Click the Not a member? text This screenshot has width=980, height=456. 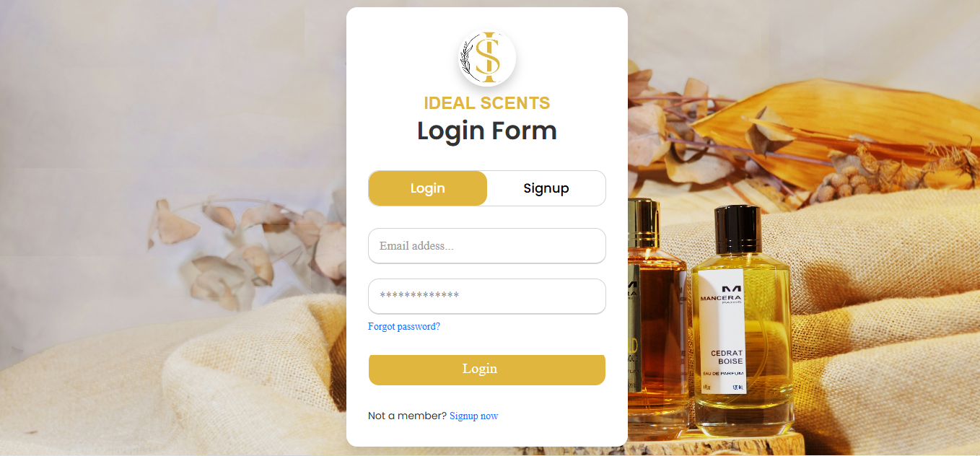tap(407, 416)
